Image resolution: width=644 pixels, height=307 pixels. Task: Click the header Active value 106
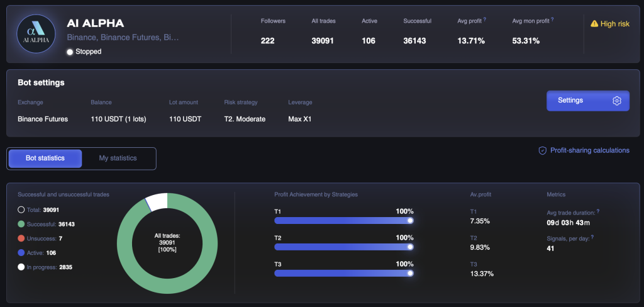pyautogui.click(x=369, y=41)
